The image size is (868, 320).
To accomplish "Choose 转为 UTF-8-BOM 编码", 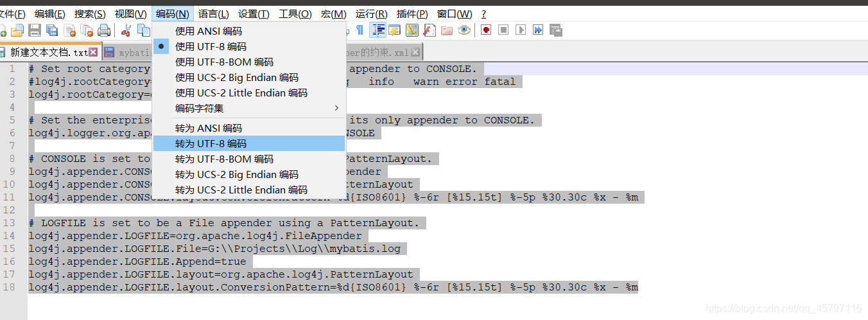I will [x=249, y=159].
